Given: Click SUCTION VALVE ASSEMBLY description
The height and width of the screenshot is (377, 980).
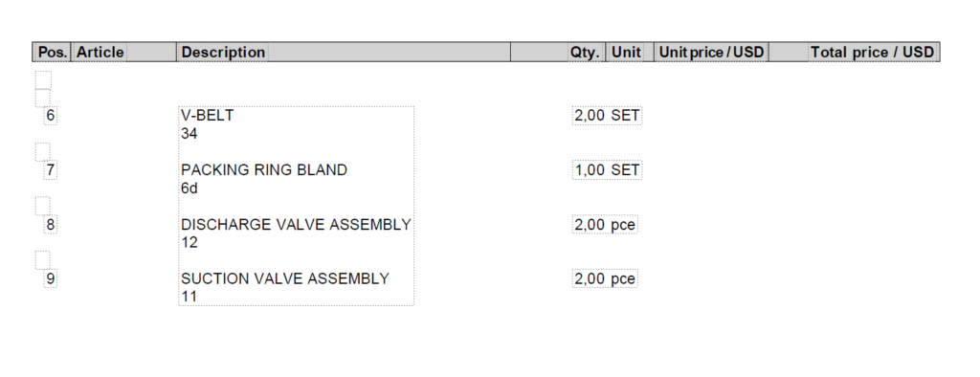Looking at the screenshot, I should 285,278.
